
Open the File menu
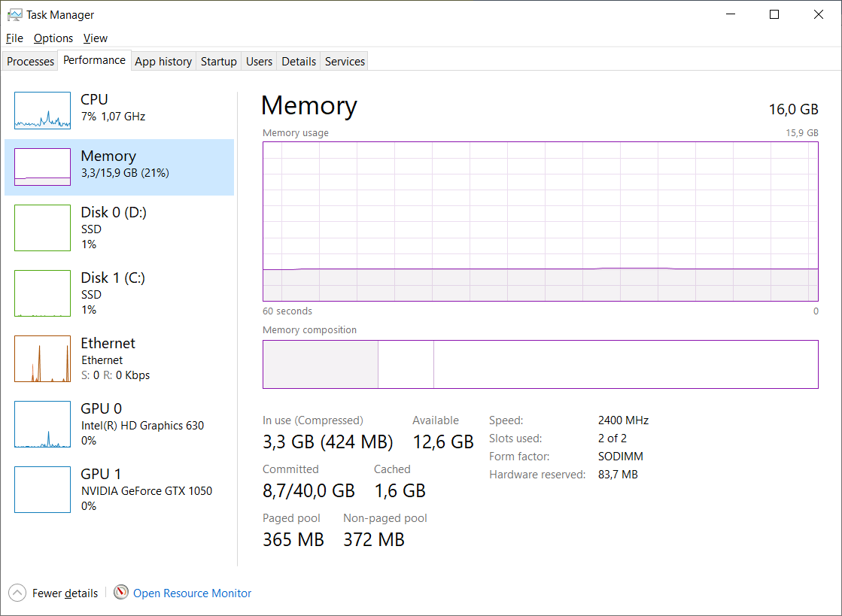tap(14, 38)
